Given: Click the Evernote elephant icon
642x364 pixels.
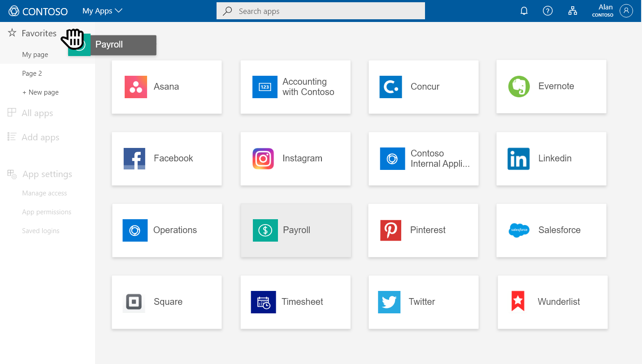Looking at the screenshot, I should tap(519, 87).
